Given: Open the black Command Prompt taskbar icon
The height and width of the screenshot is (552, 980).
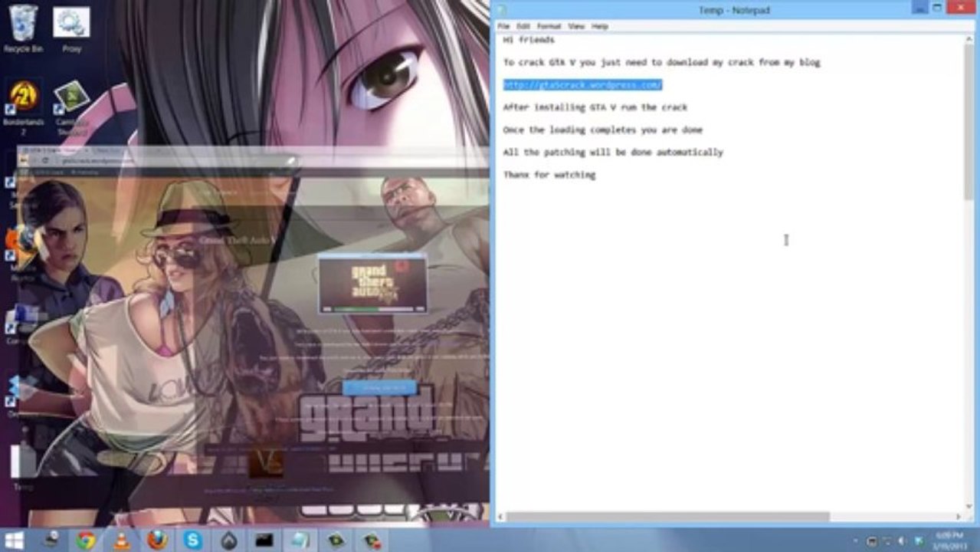Looking at the screenshot, I should tap(264, 540).
